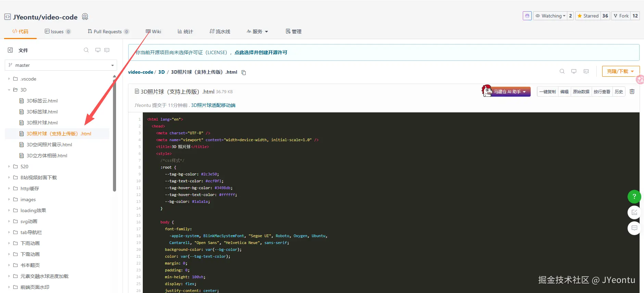Open the Pull Requests tab
This screenshot has width=644, height=293.
pyautogui.click(x=108, y=32)
